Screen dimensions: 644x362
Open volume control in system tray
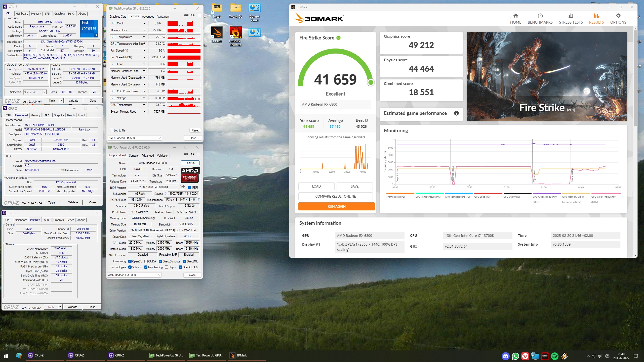point(600,356)
